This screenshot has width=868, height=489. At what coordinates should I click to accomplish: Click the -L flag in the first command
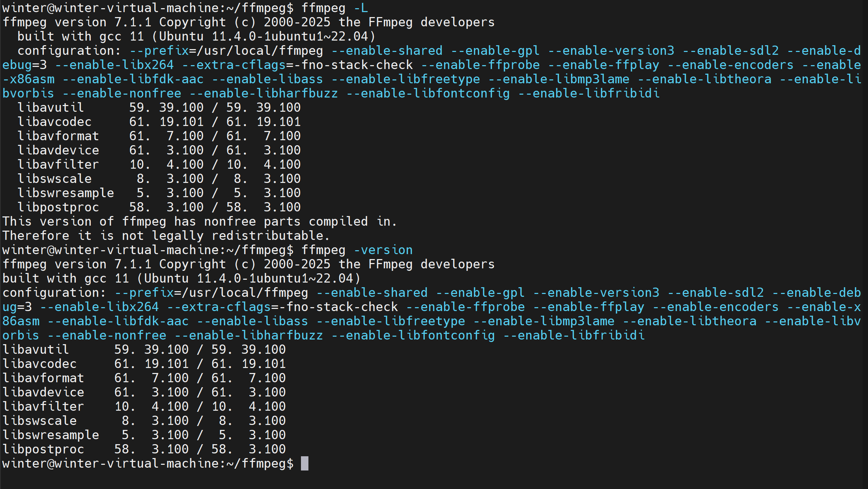tap(360, 8)
